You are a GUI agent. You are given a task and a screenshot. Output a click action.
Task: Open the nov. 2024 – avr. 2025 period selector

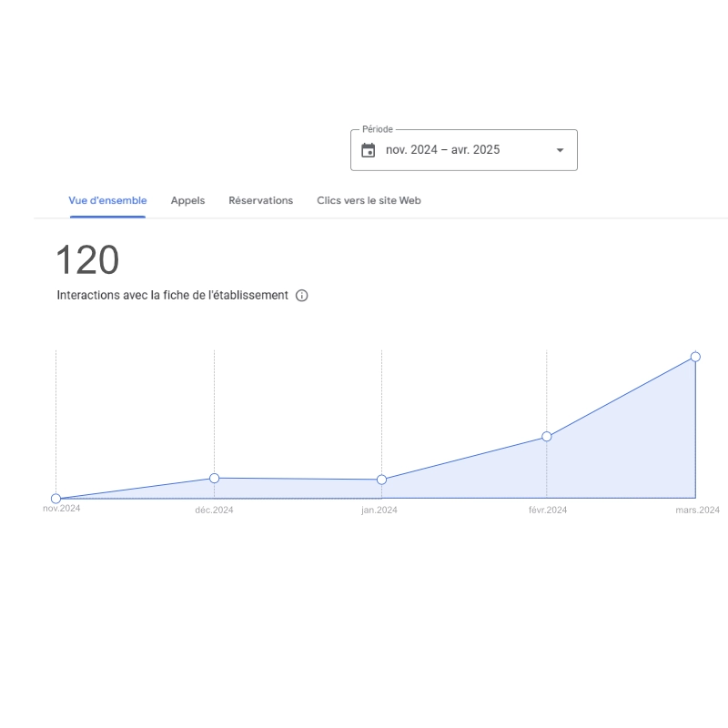(x=464, y=150)
